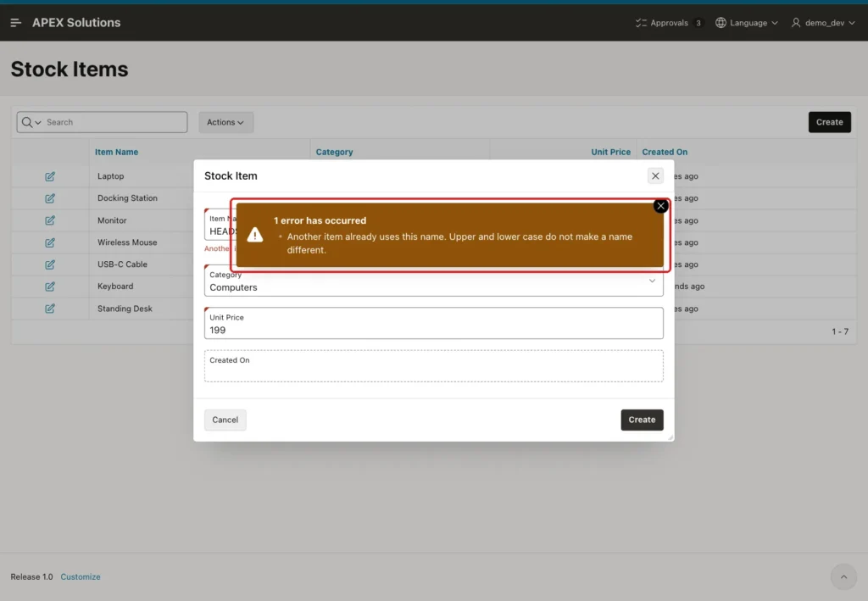Select the Docking Station item name
Screen dimensions: 868x601
(x=127, y=198)
